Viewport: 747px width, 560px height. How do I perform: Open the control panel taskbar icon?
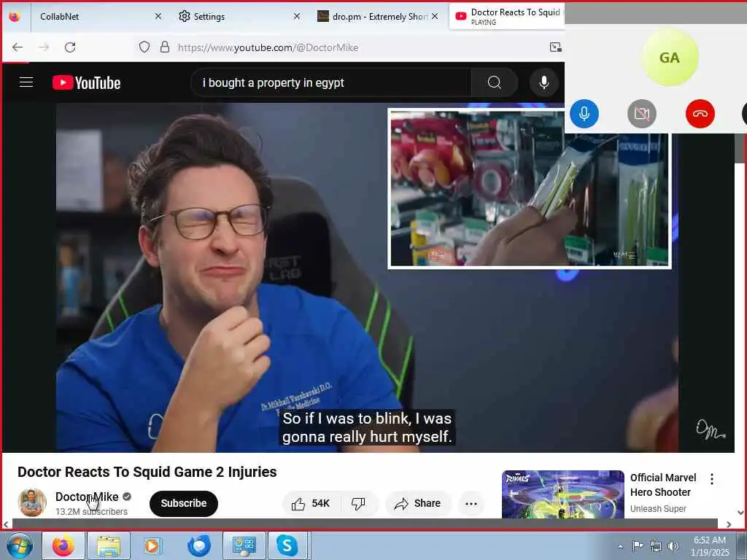tap(244, 545)
